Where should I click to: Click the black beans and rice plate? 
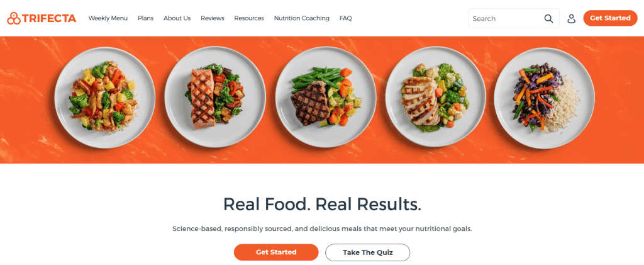point(544,98)
